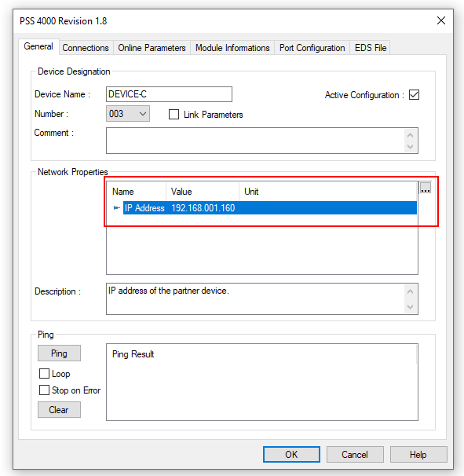Click Description box scroll up arrow

coord(410,291)
